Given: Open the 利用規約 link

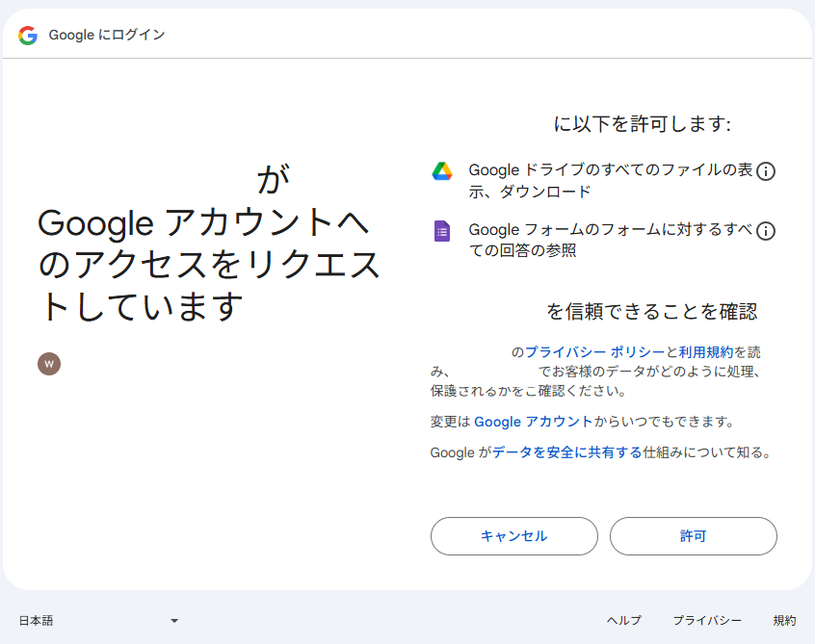Looking at the screenshot, I should [x=706, y=352].
